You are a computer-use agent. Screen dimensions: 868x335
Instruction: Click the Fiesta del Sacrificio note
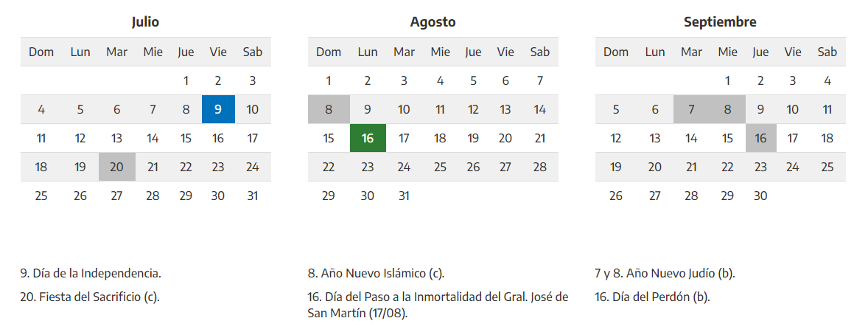90,297
